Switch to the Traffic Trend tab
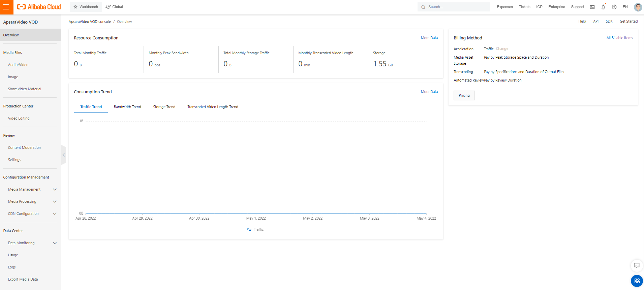 click(x=91, y=107)
